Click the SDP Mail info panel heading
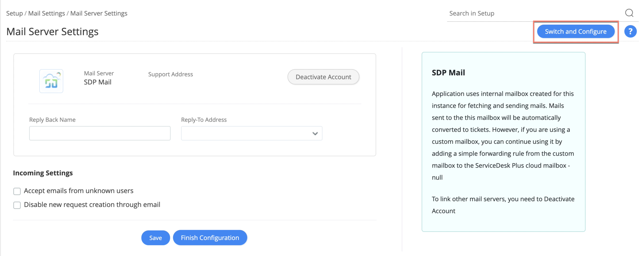The height and width of the screenshot is (256, 644). (448, 72)
